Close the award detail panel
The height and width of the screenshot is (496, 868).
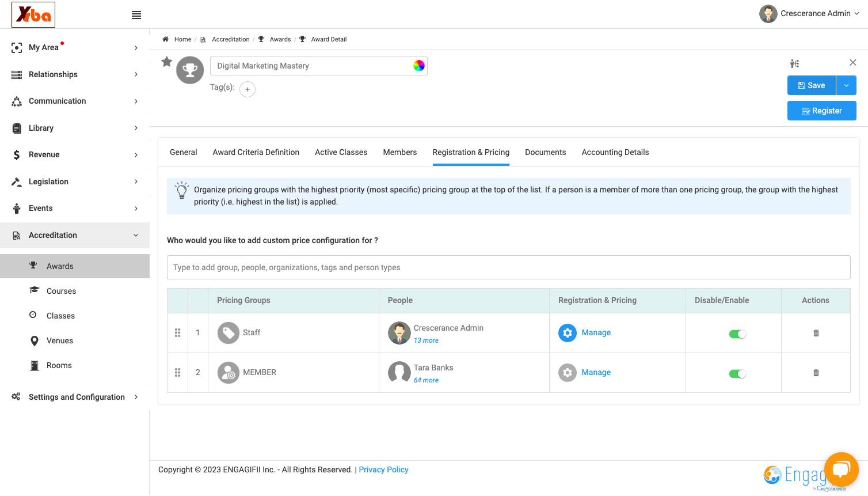click(x=853, y=63)
